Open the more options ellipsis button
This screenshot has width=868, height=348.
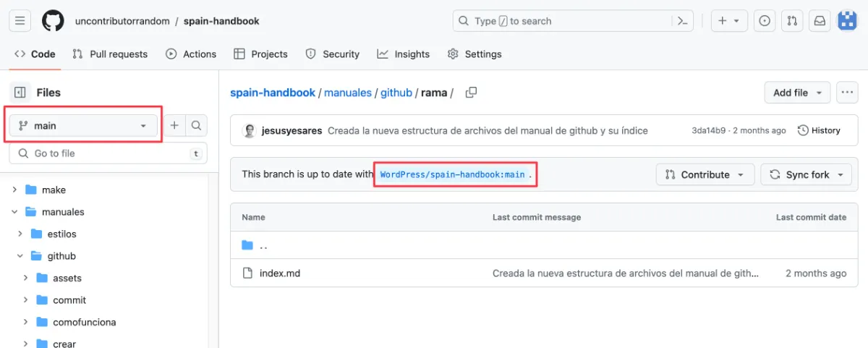point(847,93)
